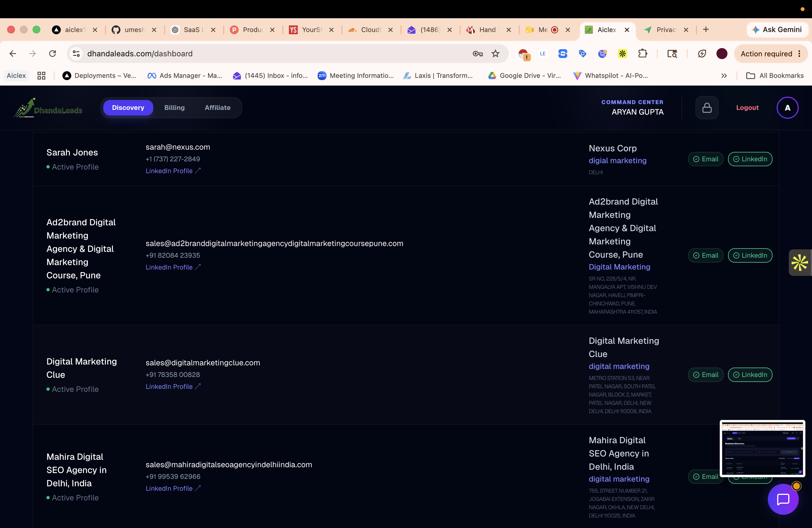Image resolution: width=812 pixels, height=528 pixels.
Task: Open the Chrome profile avatar
Action: point(722,54)
